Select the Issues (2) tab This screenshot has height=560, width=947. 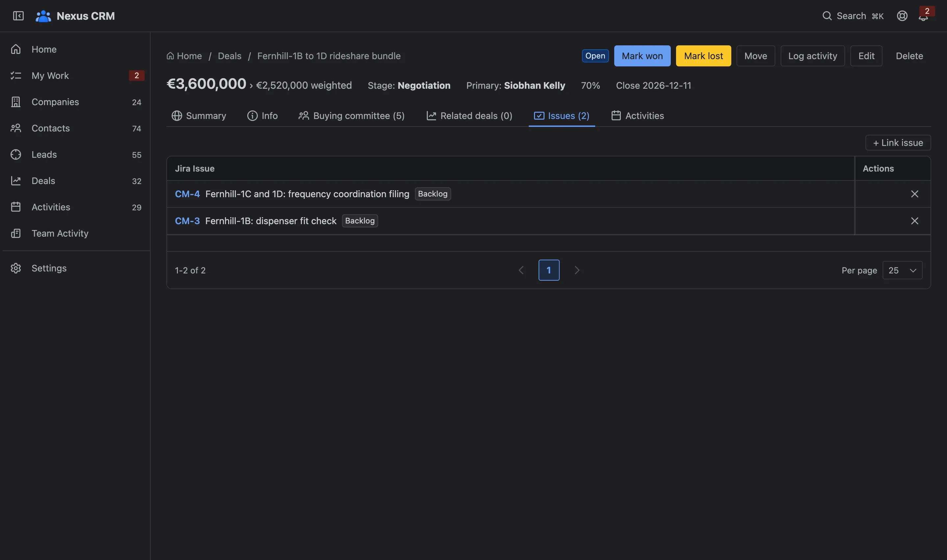[562, 116]
